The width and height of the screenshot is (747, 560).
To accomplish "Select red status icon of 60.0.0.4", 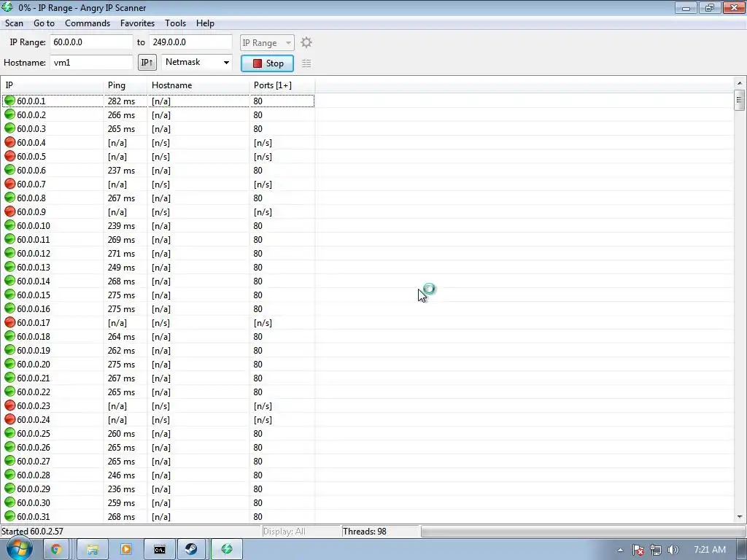I will [x=10, y=142].
